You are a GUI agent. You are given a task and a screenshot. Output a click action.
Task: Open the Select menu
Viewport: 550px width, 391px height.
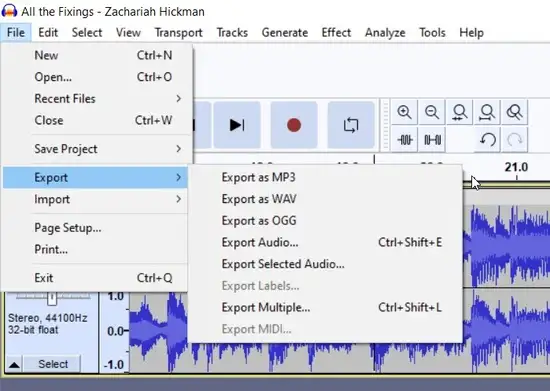pyautogui.click(x=87, y=33)
